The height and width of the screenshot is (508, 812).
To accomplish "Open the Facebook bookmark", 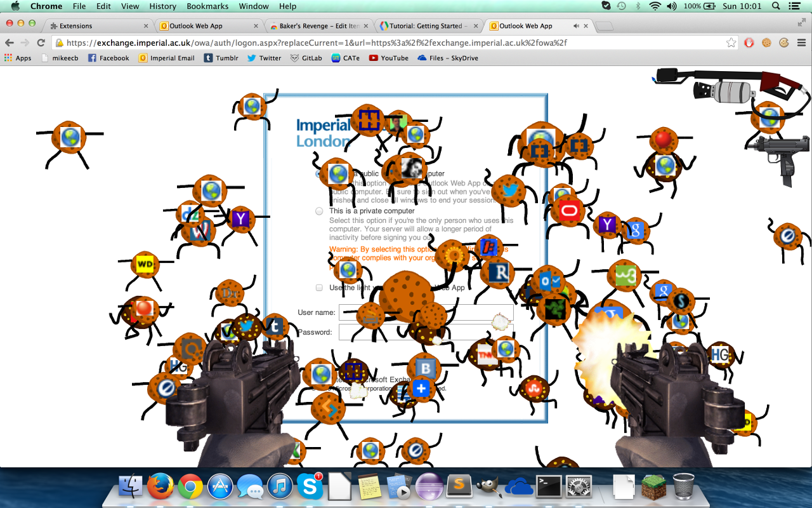I will click(108, 58).
